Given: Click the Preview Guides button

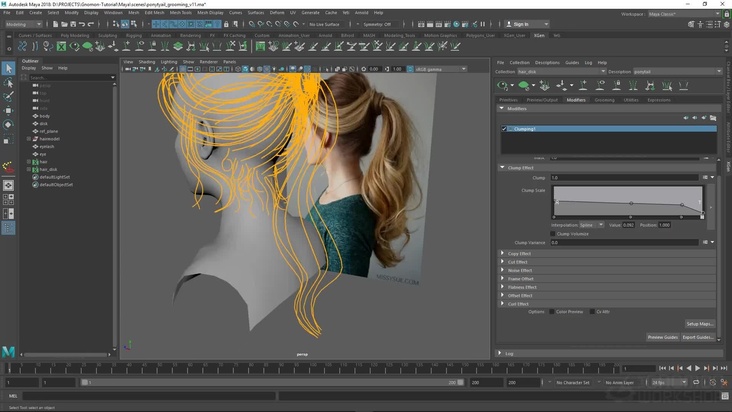Looking at the screenshot, I should 662,337.
